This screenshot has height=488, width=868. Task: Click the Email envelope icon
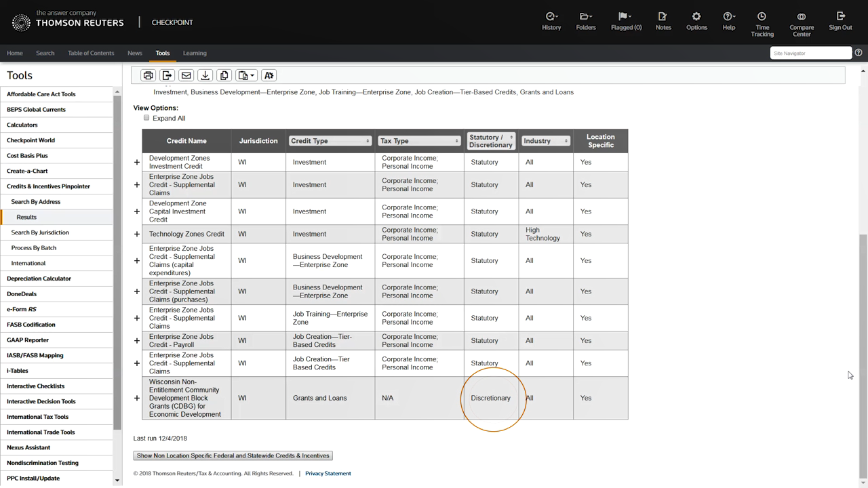point(186,75)
